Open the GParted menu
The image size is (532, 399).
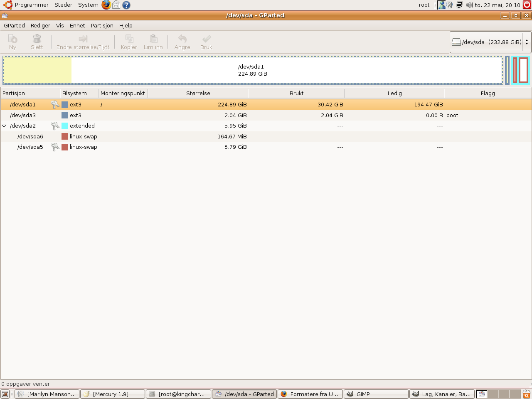click(15, 25)
